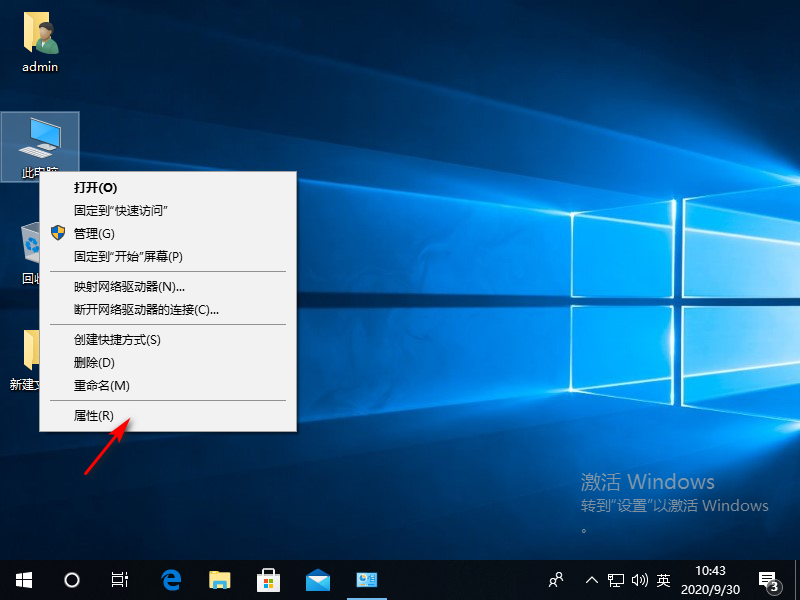Click the Windows Start button
This screenshot has height=600, width=800.
click(23, 580)
